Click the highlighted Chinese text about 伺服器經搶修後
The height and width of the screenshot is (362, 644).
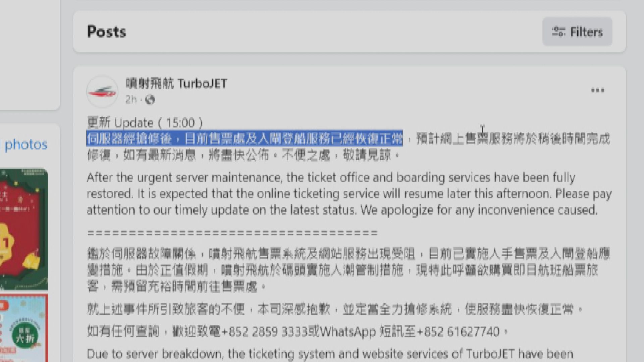(x=245, y=138)
